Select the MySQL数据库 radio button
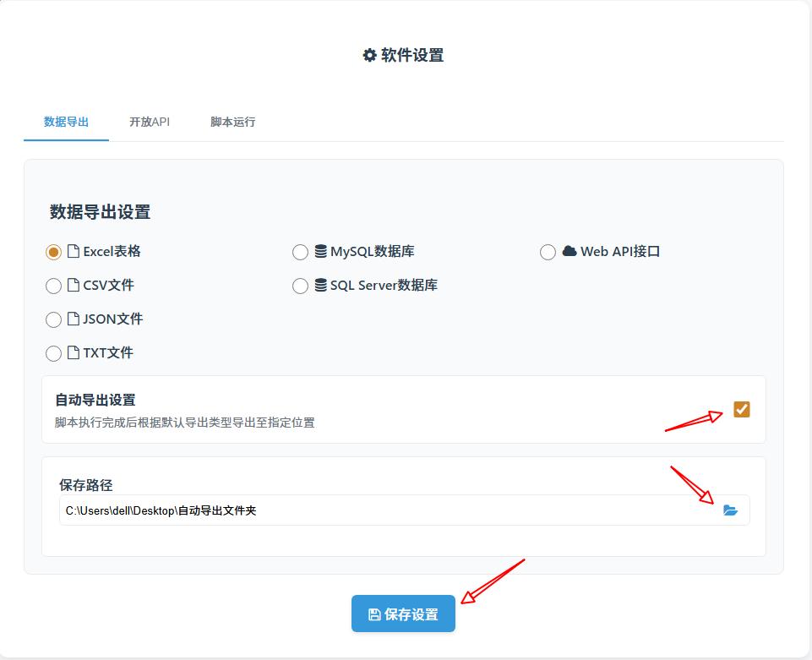 (x=300, y=252)
